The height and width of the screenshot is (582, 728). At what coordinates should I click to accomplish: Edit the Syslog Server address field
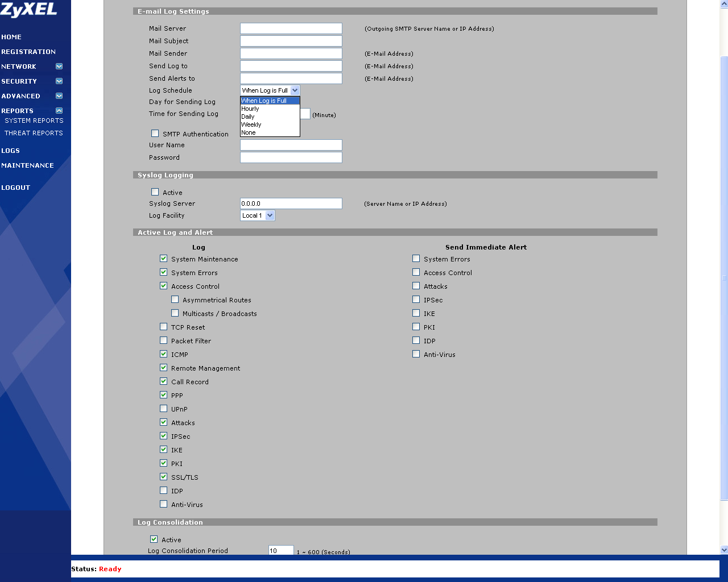pyautogui.click(x=291, y=203)
